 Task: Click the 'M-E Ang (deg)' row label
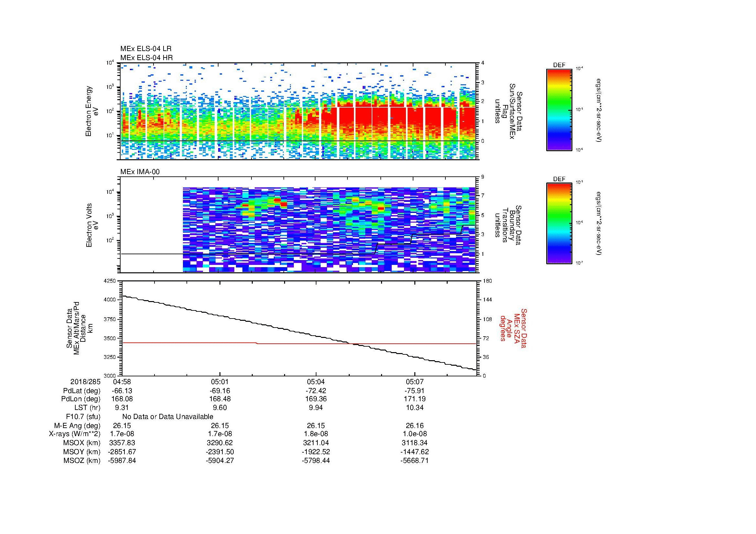tap(77, 426)
